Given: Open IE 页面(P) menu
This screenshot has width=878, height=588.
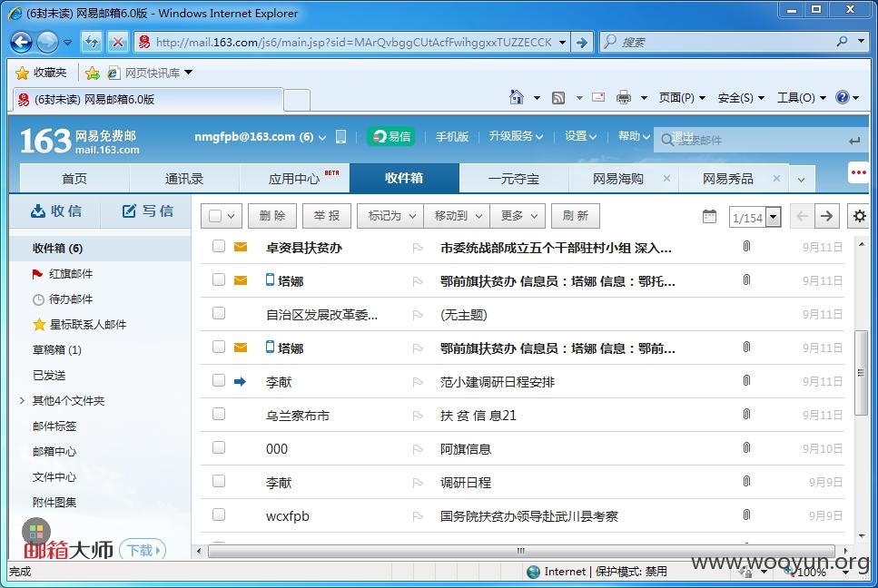Looking at the screenshot, I should click(x=682, y=98).
